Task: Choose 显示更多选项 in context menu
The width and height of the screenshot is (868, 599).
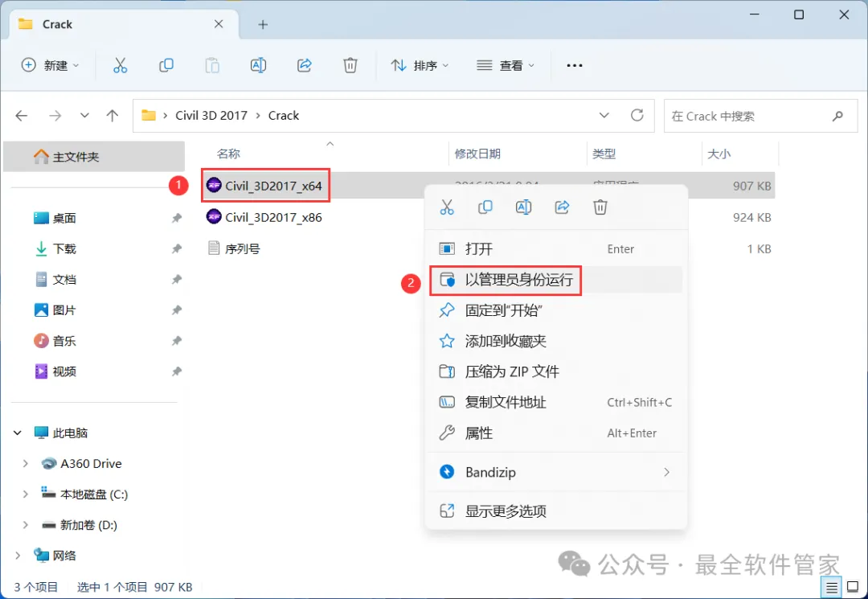Action: tap(556, 511)
